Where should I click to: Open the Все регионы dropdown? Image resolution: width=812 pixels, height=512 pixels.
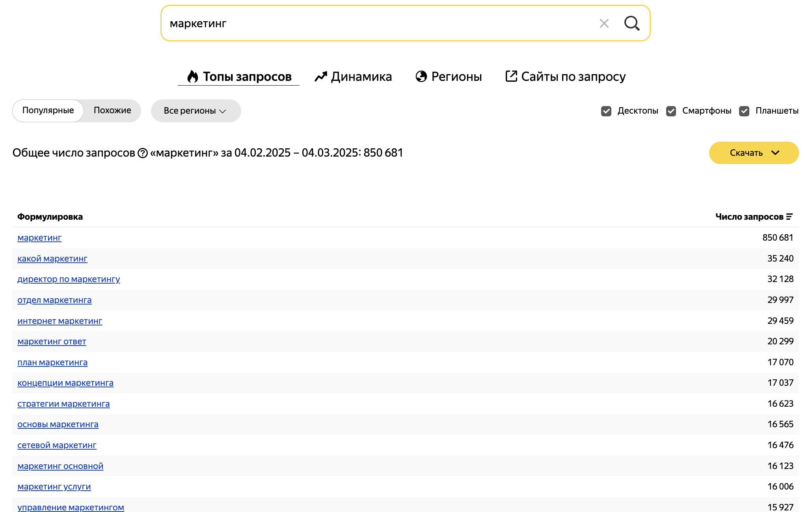196,111
